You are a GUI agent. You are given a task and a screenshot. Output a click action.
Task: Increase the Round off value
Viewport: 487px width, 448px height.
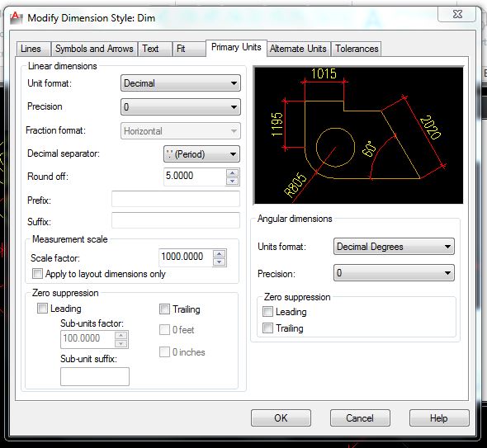(x=232, y=173)
